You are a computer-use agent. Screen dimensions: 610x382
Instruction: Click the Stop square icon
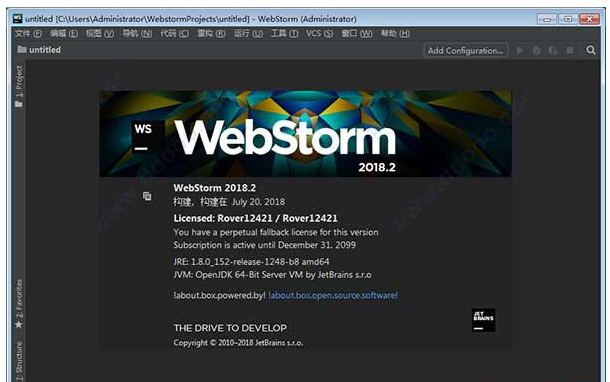pos(570,51)
